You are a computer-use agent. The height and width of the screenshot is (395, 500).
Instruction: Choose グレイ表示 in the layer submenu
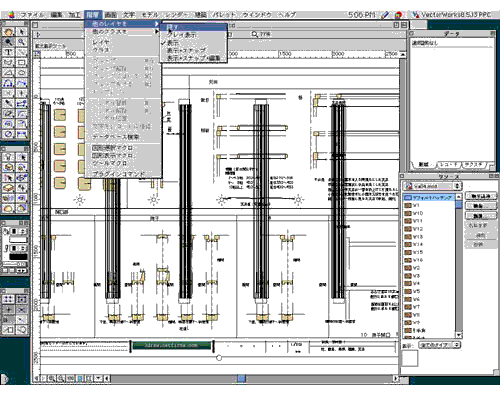pos(182,35)
